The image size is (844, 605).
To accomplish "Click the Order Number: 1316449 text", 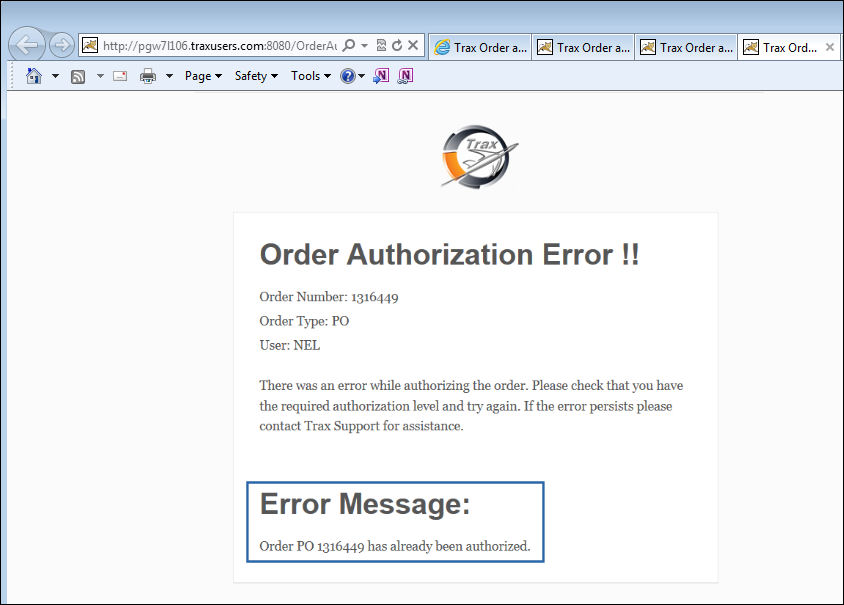I will 329,297.
